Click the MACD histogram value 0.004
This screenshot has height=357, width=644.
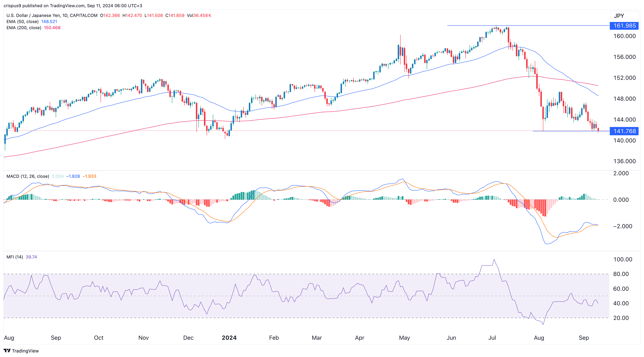click(x=57, y=176)
